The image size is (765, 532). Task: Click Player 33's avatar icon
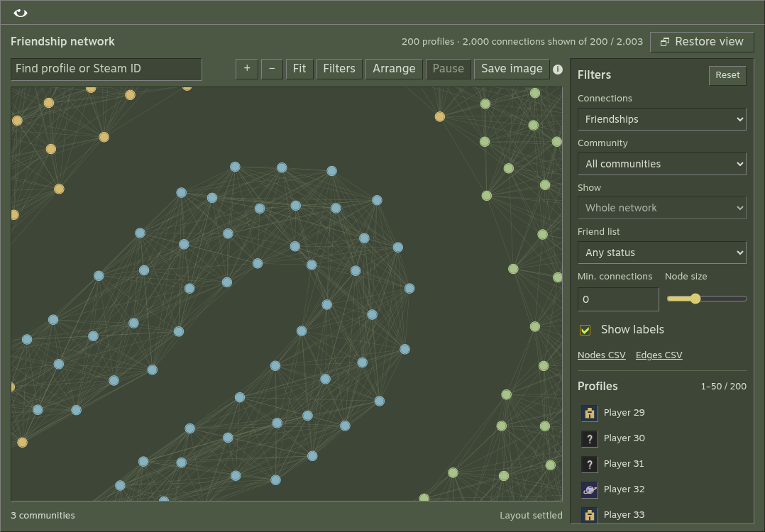click(x=589, y=514)
